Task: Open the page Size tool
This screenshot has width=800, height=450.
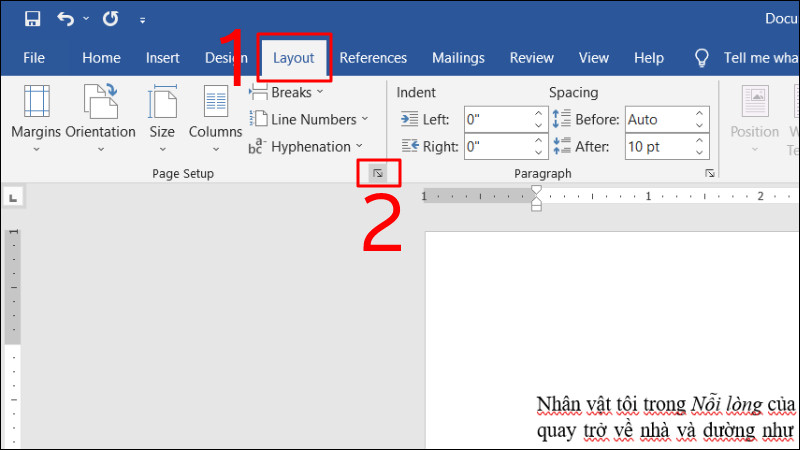Action: tap(162, 119)
